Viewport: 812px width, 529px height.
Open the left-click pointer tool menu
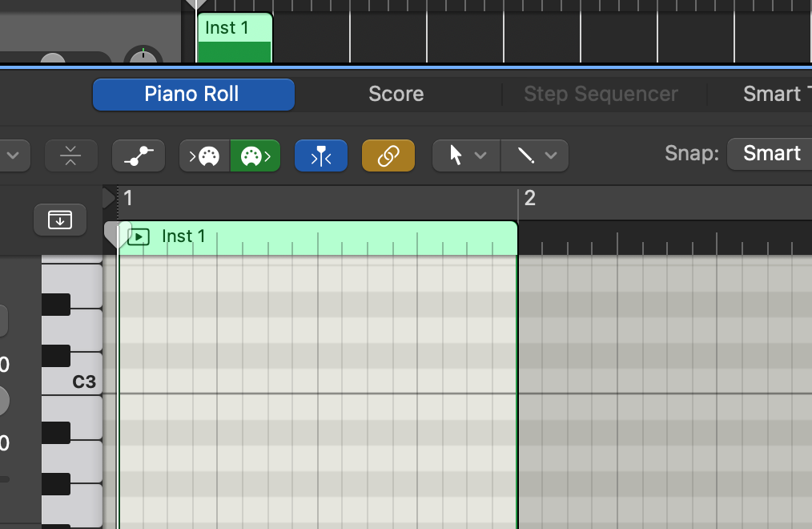[466, 155]
